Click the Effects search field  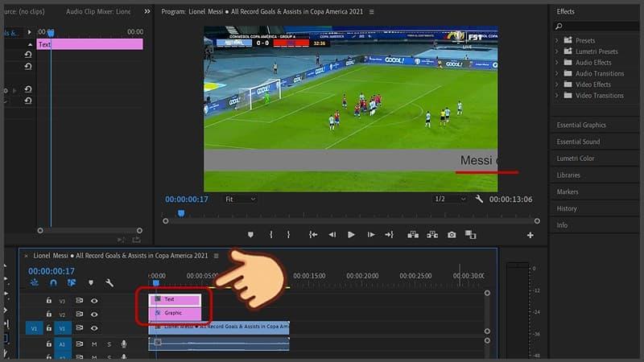point(596,27)
